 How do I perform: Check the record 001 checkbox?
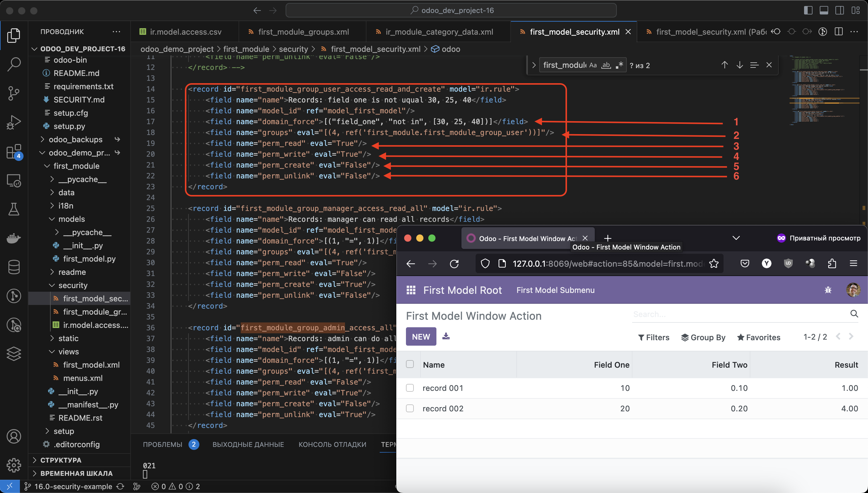point(410,388)
